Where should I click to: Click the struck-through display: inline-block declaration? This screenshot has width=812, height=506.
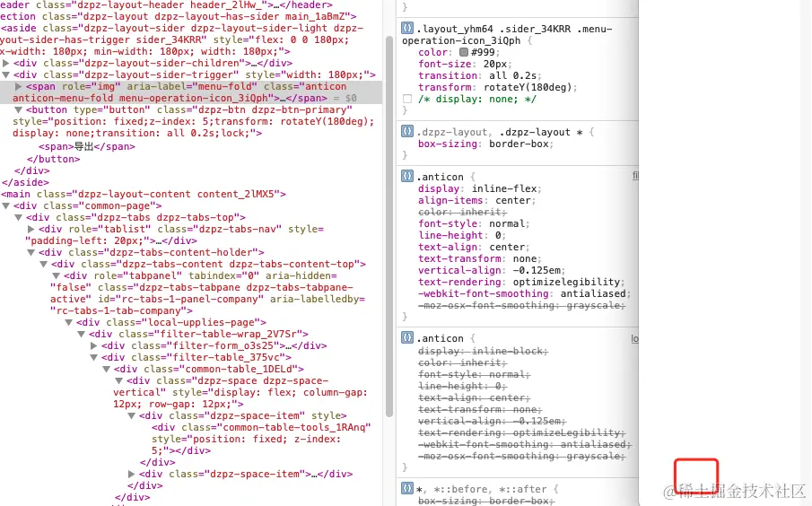click(x=483, y=351)
